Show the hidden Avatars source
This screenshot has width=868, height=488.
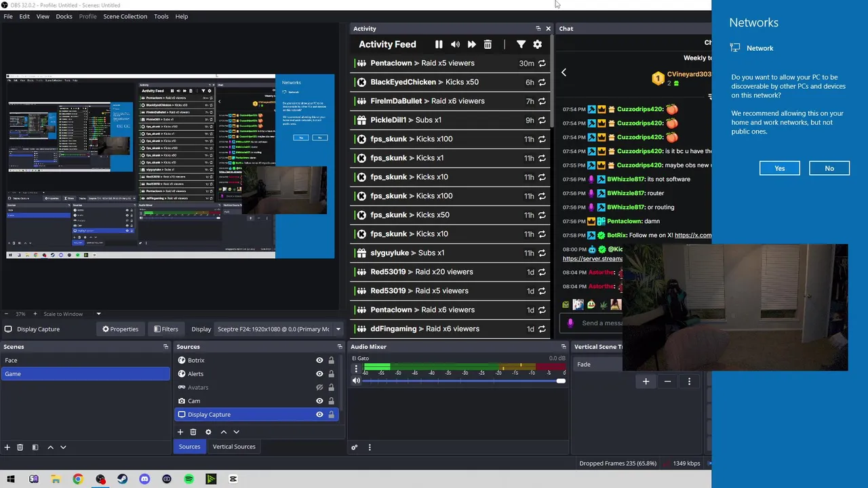pos(319,388)
